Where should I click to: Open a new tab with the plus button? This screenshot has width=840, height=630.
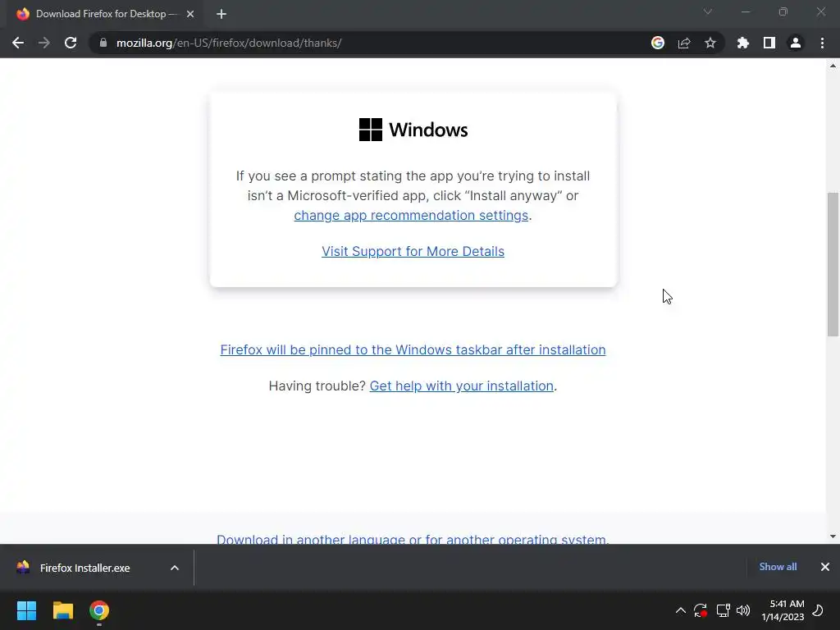pos(221,14)
